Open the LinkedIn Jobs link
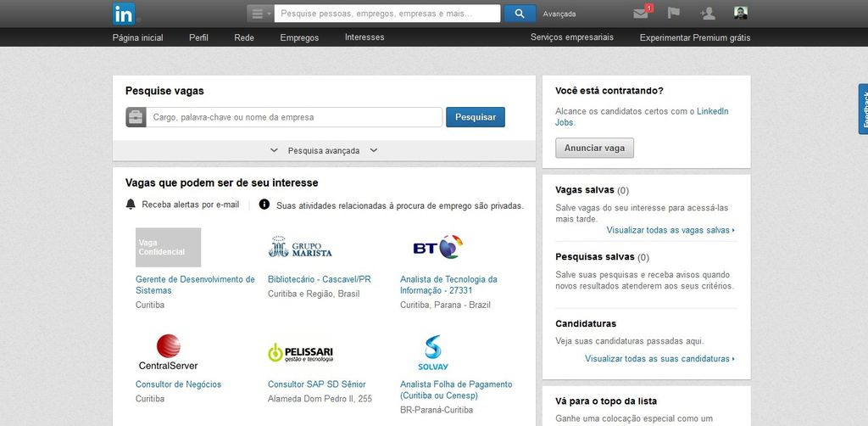This screenshot has height=426, width=868. 643,117
